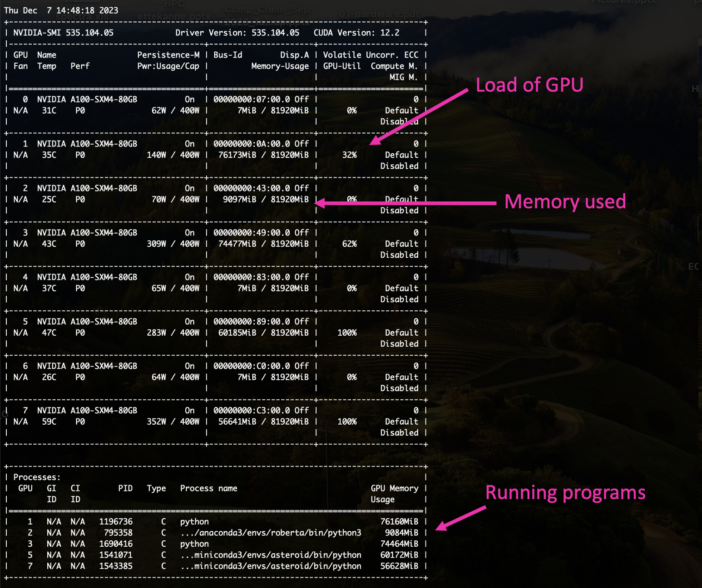Click process PID 1690416
This screenshot has height=588, width=702.
(x=116, y=544)
